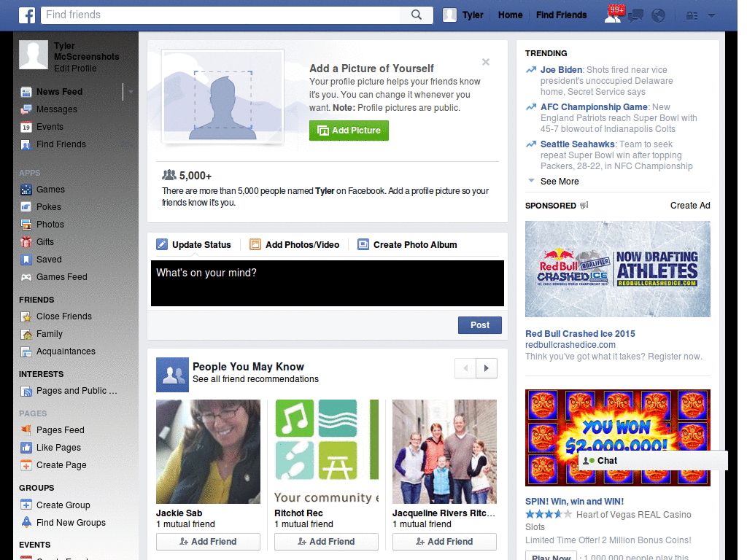Add Ritchot Rec as friend
The width and height of the screenshot is (747, 560).
pyautogui.click(x=326, y=542)
